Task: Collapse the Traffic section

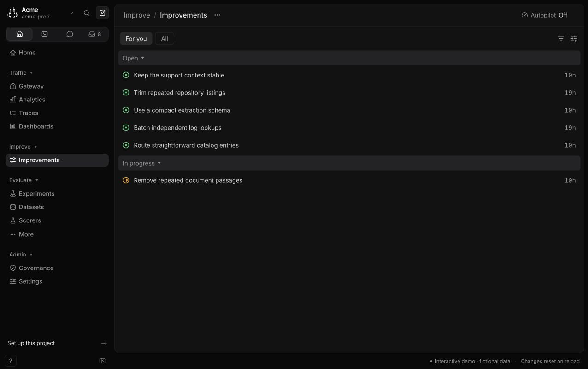Action: (21, 73)
